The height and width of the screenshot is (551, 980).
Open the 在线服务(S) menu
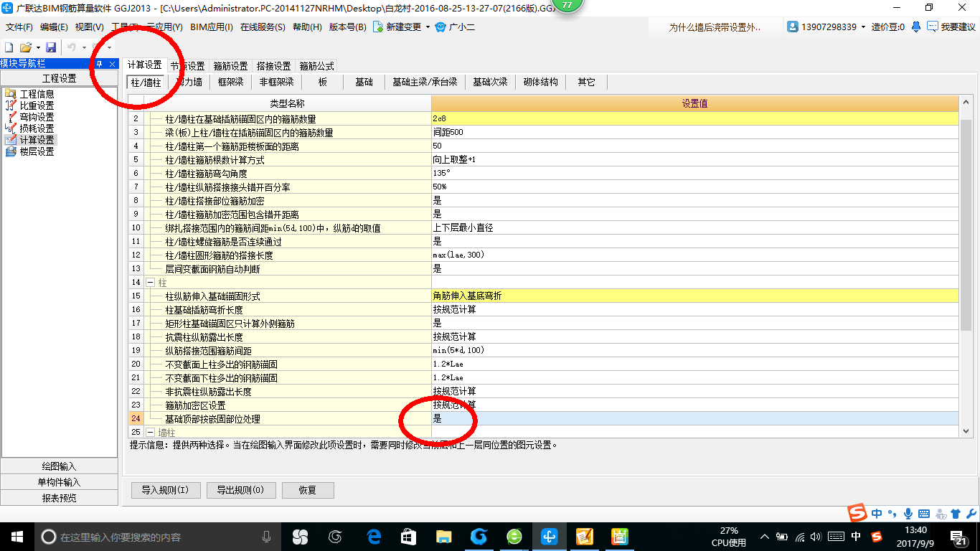click(x=263, y=27)
